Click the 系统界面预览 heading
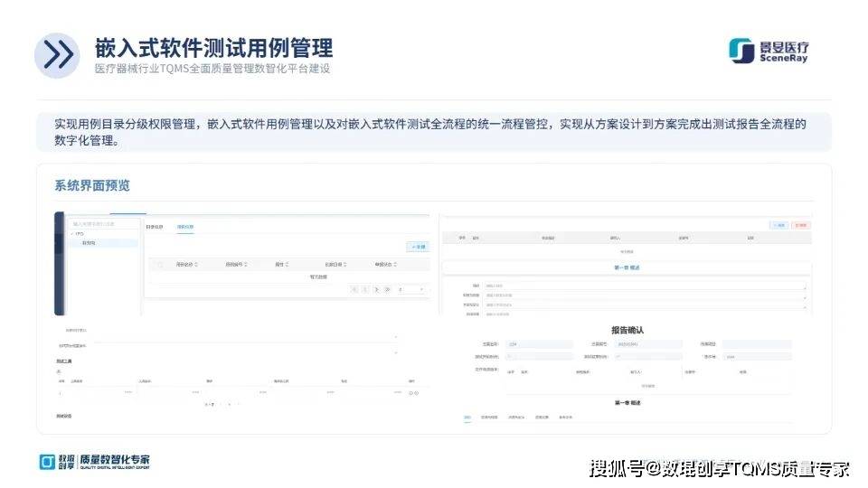 coord(92,185)
